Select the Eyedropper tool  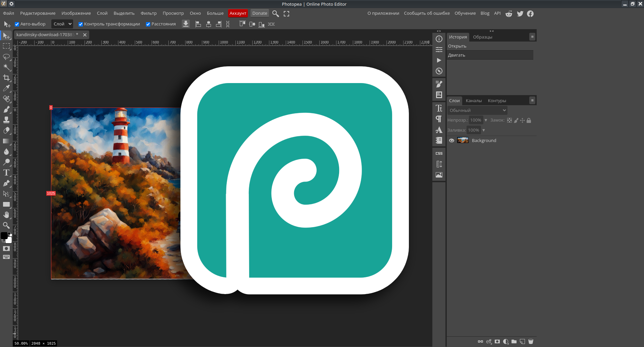coord(6,88)
